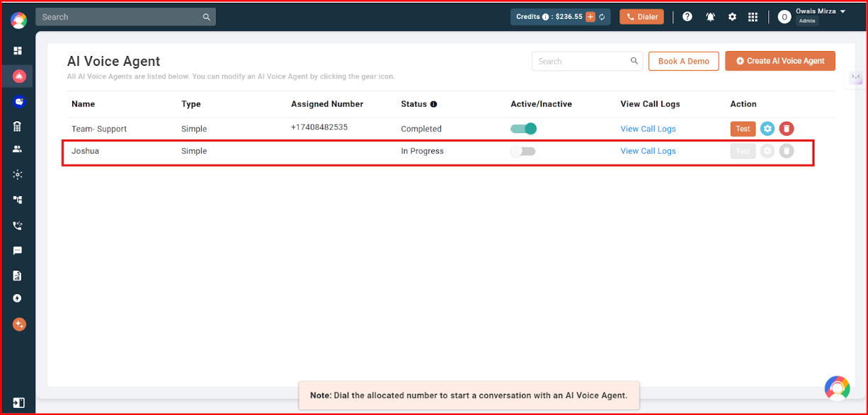Click the greyed gear icon in Joshua row

pyautogui.click(x=767, y=151)
